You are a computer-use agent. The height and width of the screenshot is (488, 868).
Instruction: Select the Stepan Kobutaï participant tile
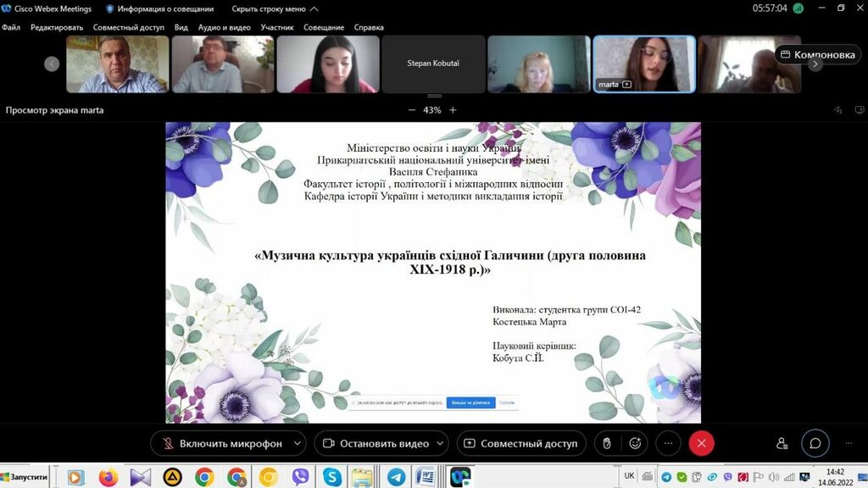click(433, 64)
